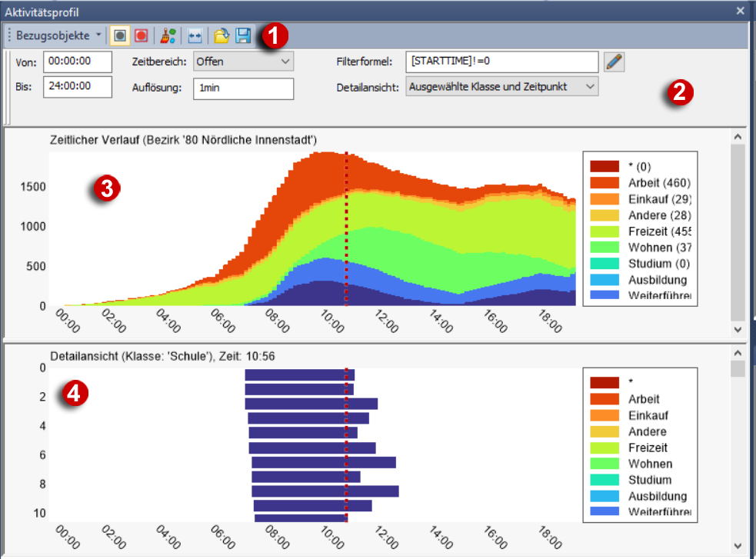Click the Von start time field
Screen dimensions: 756x559
pos(78,62)
